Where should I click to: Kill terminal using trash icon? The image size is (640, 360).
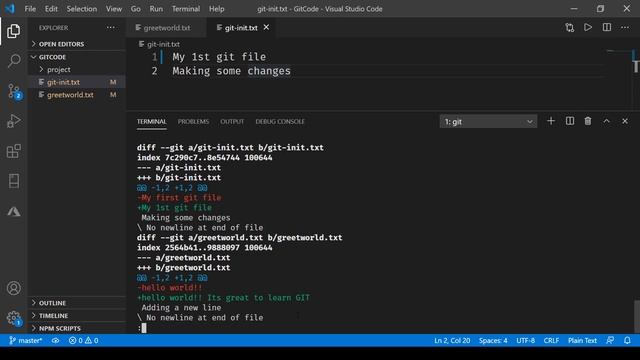[588, 121]
